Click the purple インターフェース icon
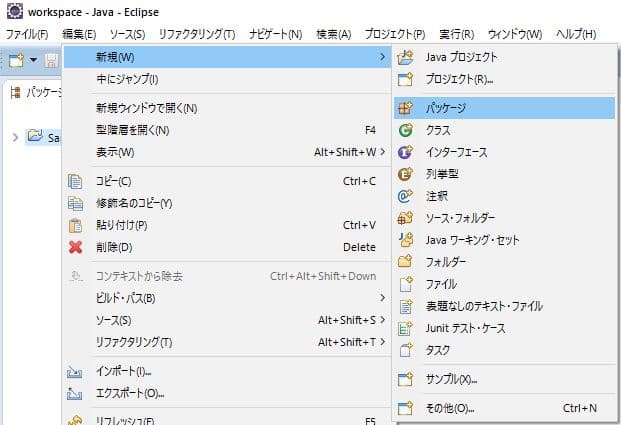 [405, 152]
